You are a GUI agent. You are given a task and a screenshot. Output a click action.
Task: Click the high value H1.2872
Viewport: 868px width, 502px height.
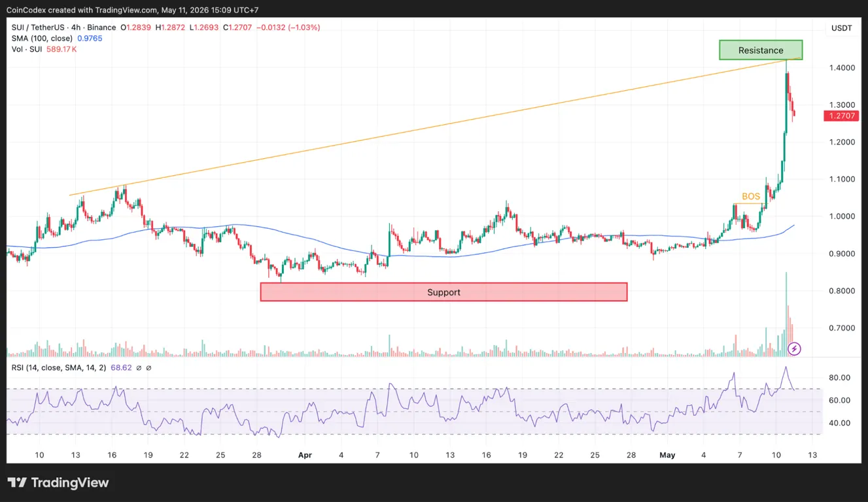pyautogui.click(x=171, y=27)
